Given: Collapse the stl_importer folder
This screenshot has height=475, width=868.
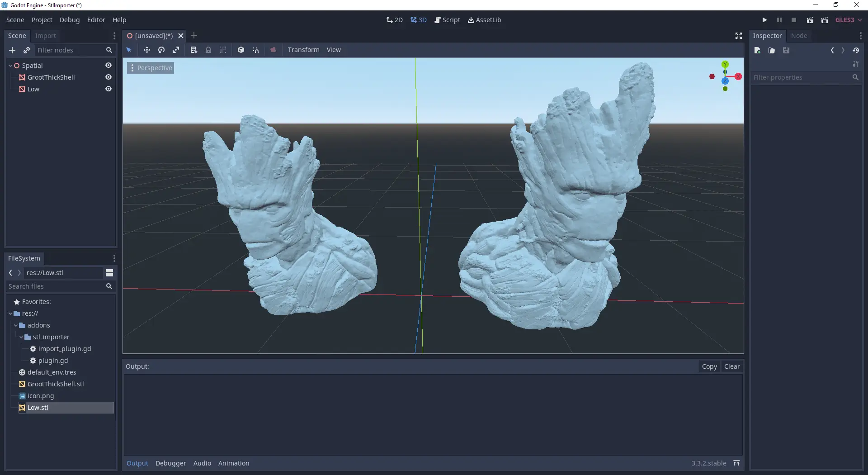Looking at the screenshot, I should 21,337.
